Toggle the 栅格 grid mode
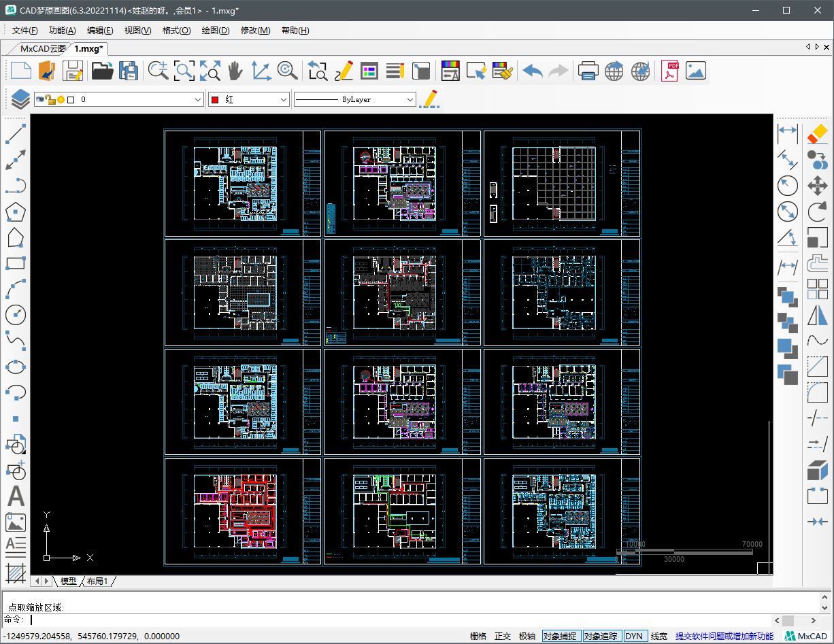 [478, 636]
